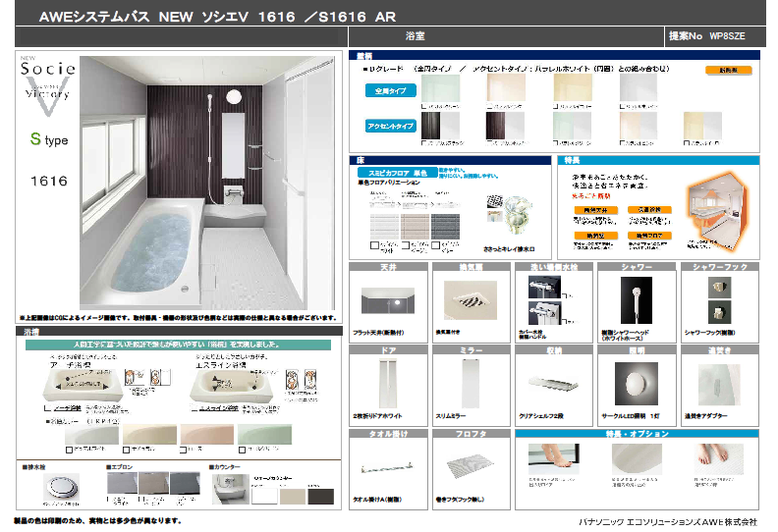Pick the yellow accent-type wall swatch
The height and width of the screenshot is (532, 778).
coord(703,126)
